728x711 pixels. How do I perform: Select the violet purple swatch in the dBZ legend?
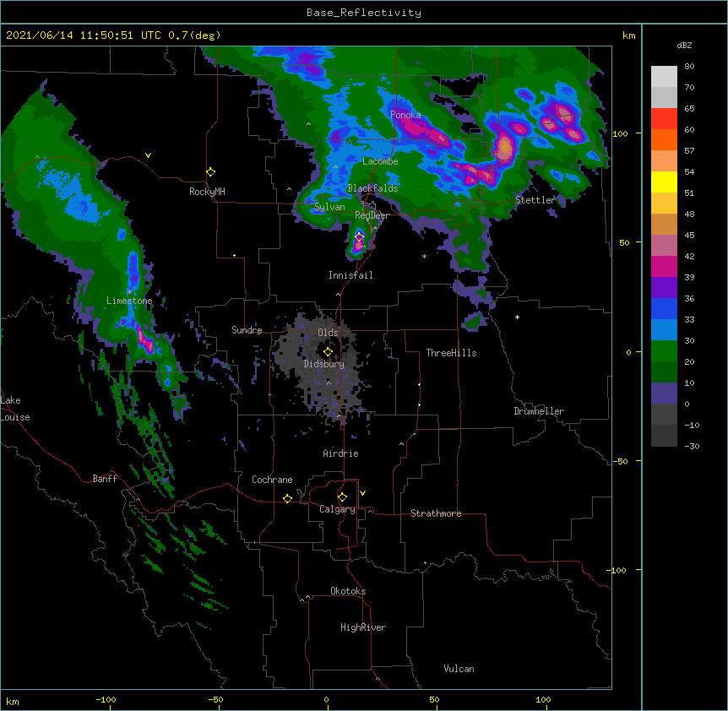click(x=664, y=288)
